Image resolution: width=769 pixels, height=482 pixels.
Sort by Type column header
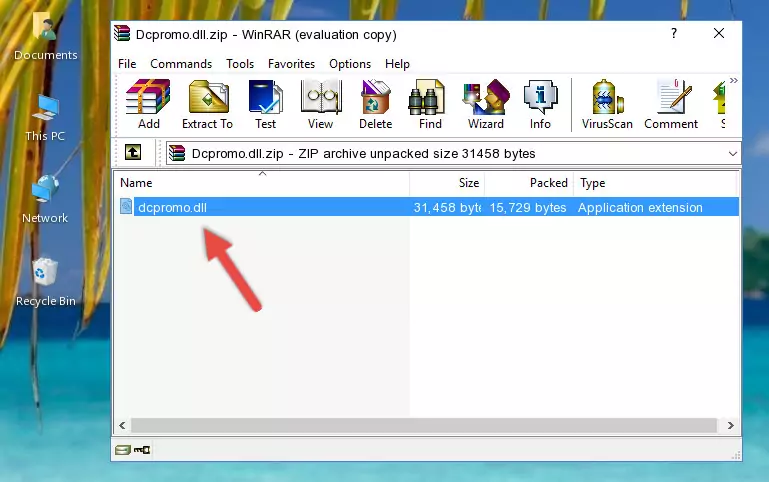point(655,183)
